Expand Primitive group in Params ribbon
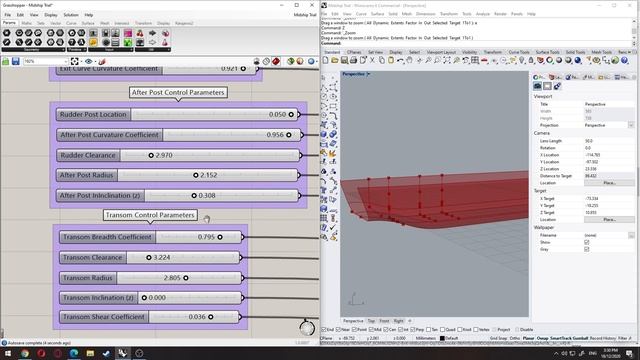 click(x=77, y=50)
